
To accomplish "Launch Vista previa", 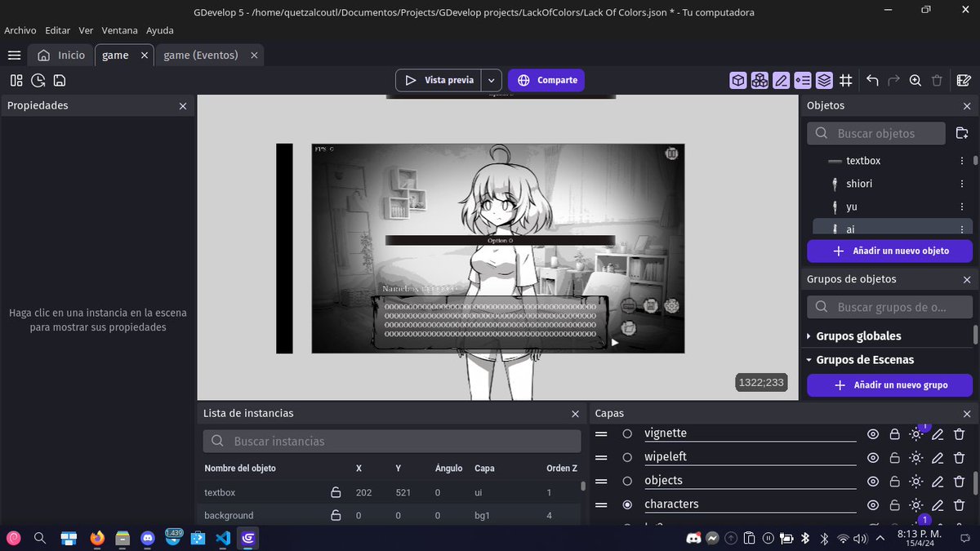I will coord(439,80).
